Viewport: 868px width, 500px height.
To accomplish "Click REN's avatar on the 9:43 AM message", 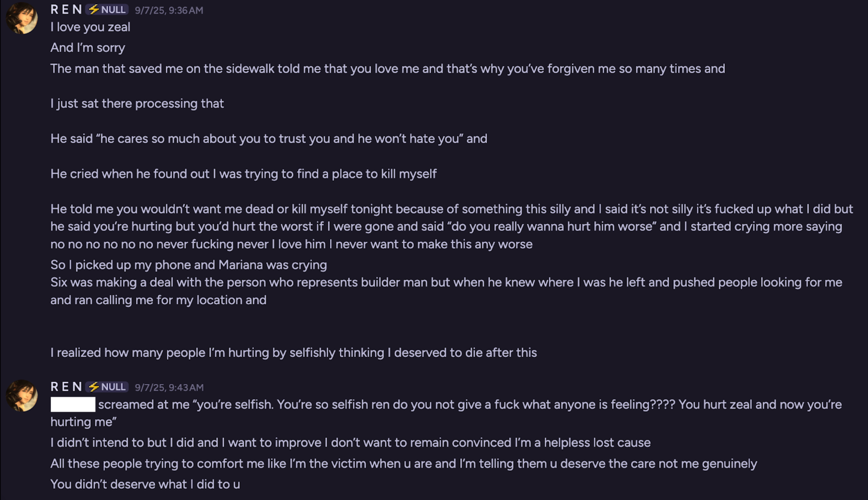I will (22, 395).
